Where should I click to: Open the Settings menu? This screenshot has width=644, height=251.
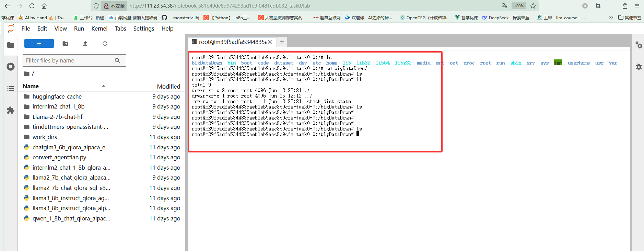pos(143,28)
